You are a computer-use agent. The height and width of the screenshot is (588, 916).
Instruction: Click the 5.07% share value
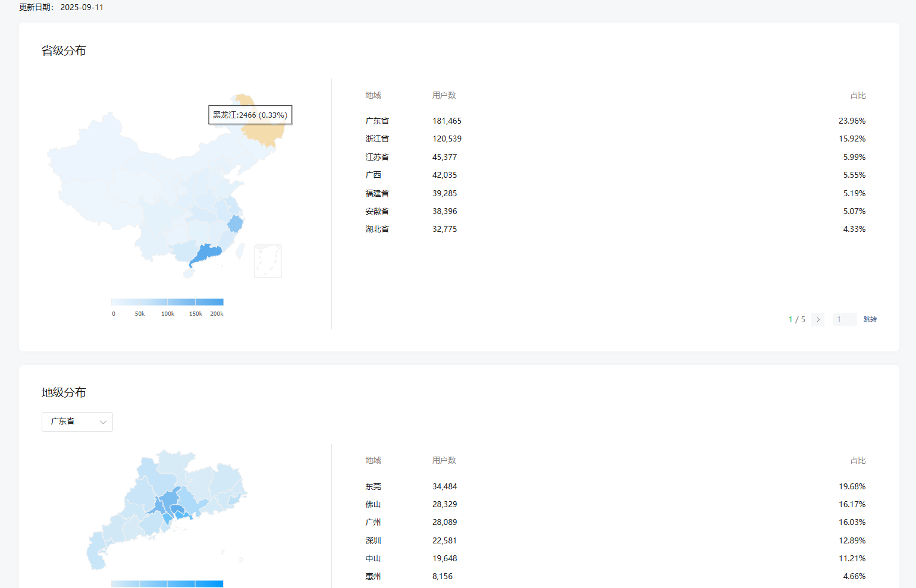854,211
